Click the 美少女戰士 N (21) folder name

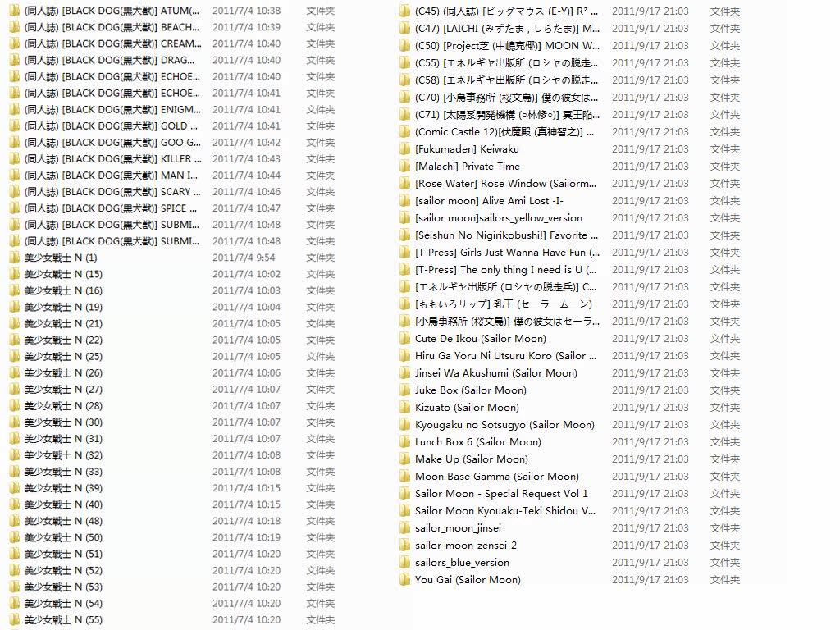[x=63, y=324]
